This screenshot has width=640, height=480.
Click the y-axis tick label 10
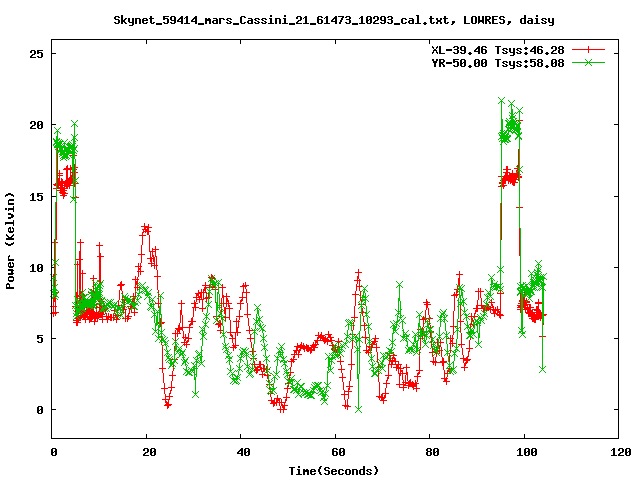coord(36,268)
